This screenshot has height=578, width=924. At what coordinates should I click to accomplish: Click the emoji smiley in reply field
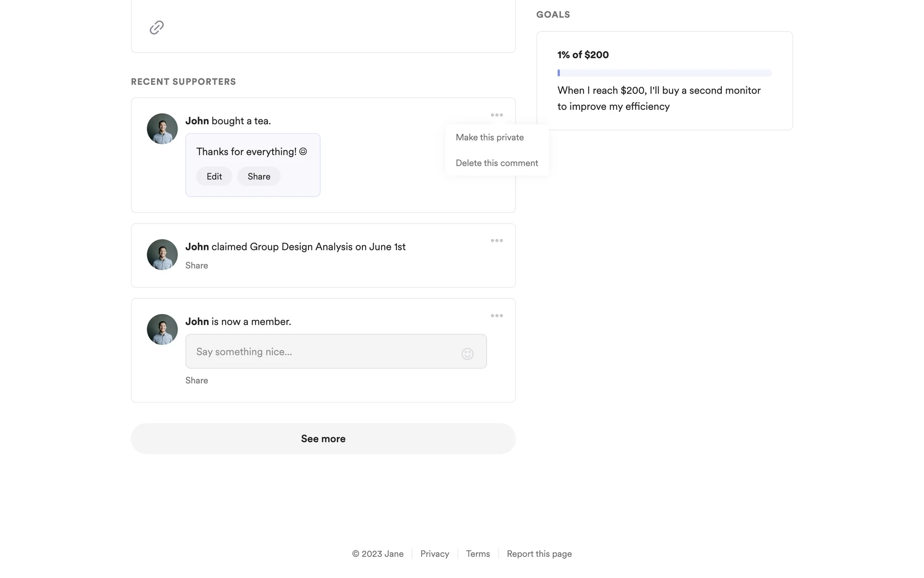tap(467, 354)
